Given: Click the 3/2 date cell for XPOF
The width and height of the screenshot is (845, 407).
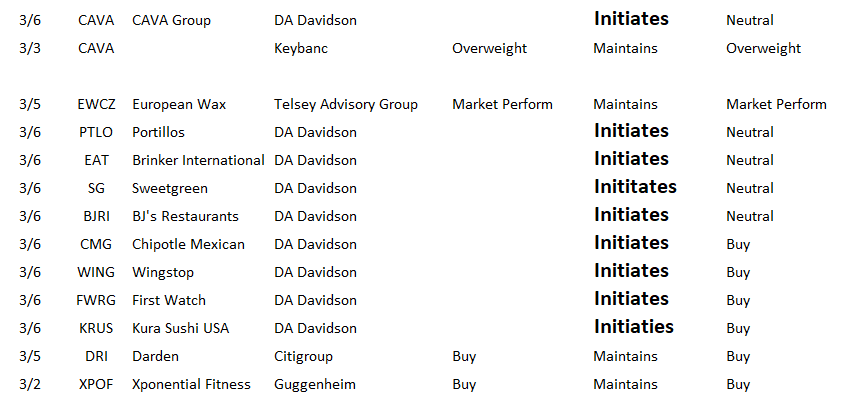Looking at the screenshot, I should [x=30, y=384].
